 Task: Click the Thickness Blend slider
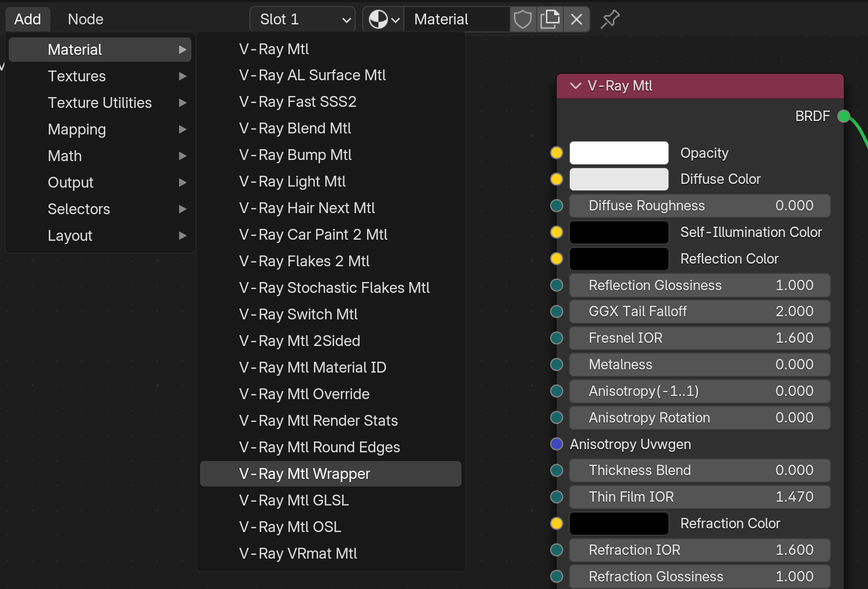coord(700,471)
